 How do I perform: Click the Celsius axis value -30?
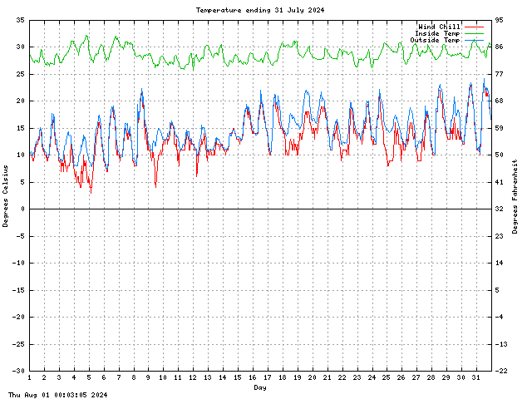click(x=18, y=371)
